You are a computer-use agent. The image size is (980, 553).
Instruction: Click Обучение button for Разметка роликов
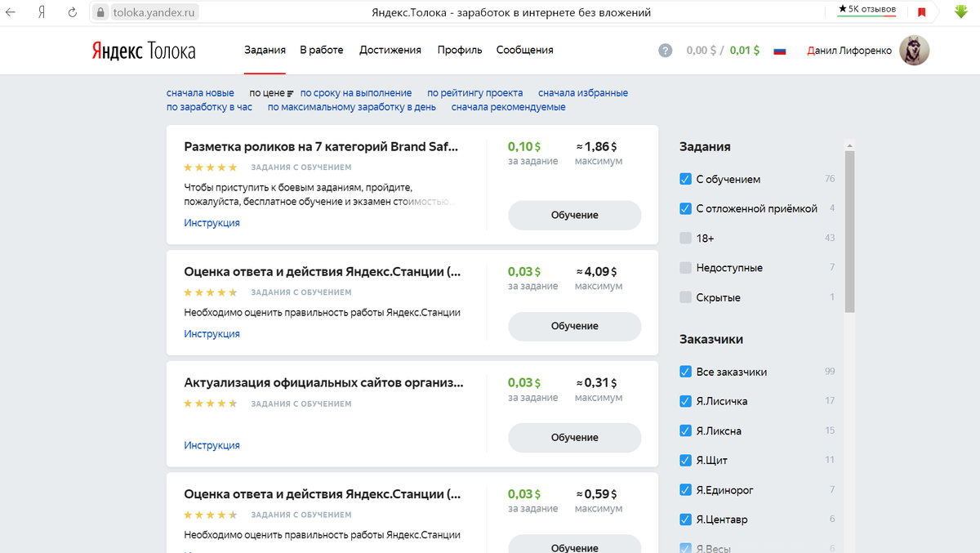tap(575, 215)
